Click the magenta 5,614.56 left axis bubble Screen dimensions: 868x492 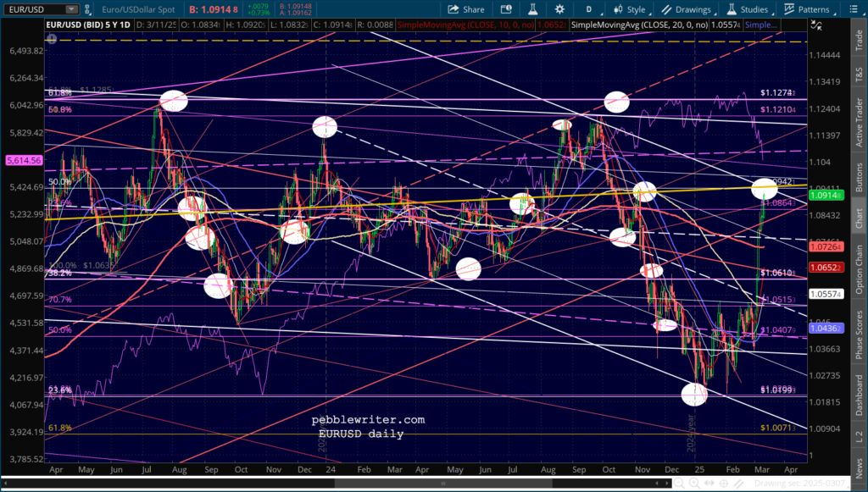click(x=24, y=160)
